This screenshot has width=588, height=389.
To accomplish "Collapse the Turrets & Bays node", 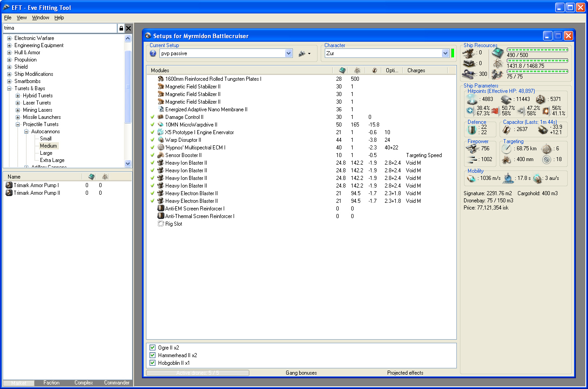I will (x=9, y=88).
